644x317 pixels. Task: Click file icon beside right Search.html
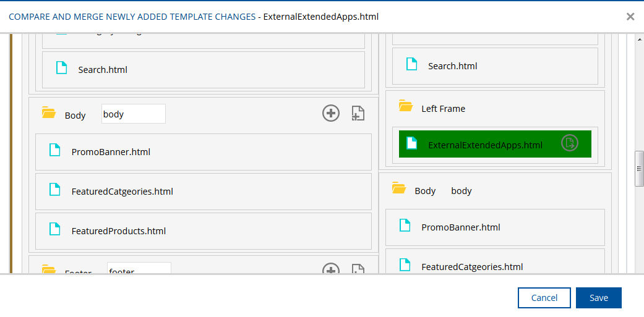[x=411, y=64]
